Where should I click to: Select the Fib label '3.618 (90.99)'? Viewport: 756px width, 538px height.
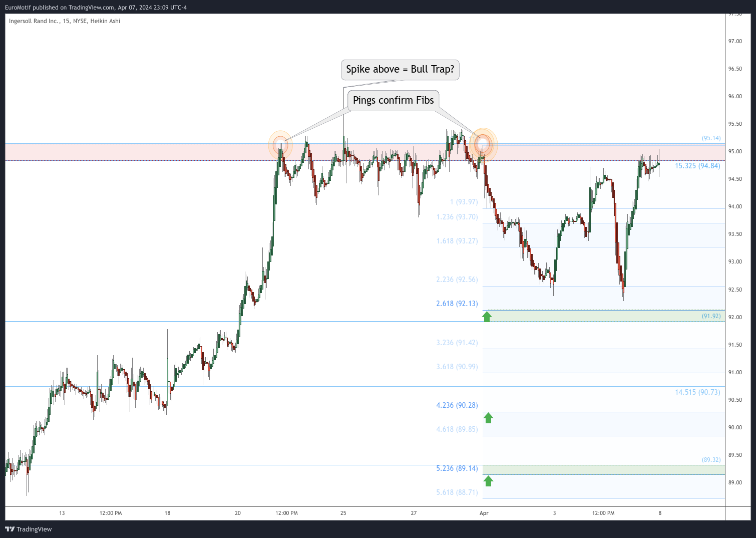coord(457,367)
